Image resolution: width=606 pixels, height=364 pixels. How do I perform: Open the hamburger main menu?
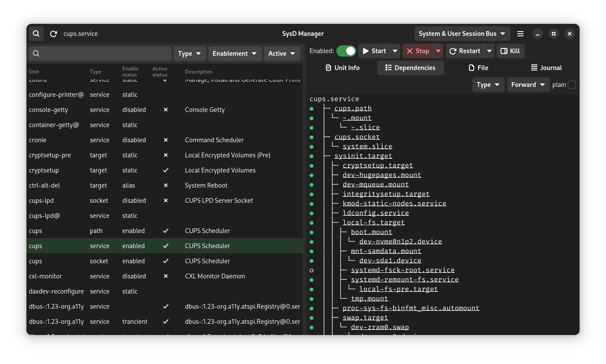tap(520, 34)
